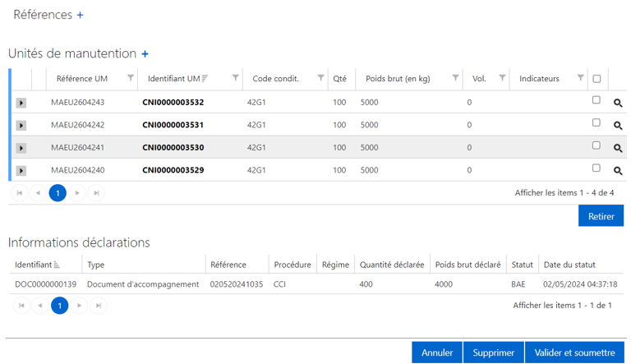Select page 1 in declarations pager
The height and width of the screenshot is (364, 631).
coord(59,306)
